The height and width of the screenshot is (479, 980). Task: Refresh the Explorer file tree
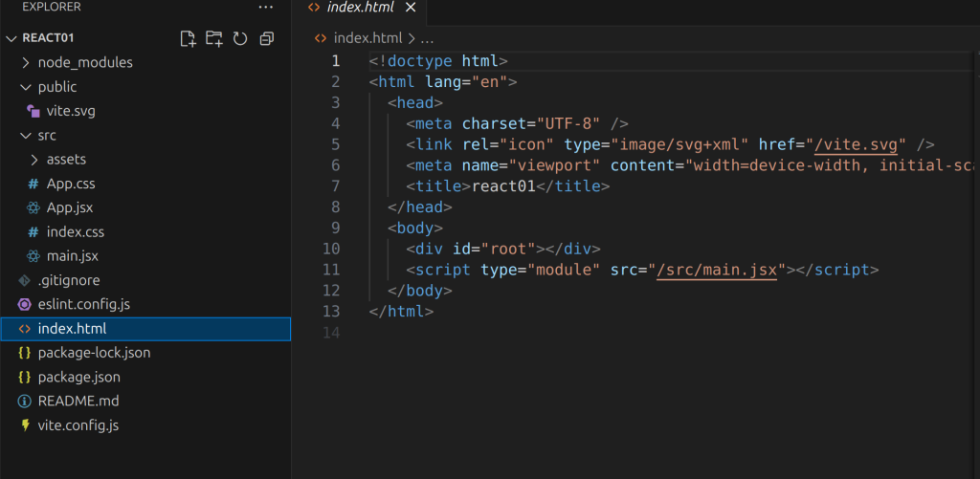[240, 38]
